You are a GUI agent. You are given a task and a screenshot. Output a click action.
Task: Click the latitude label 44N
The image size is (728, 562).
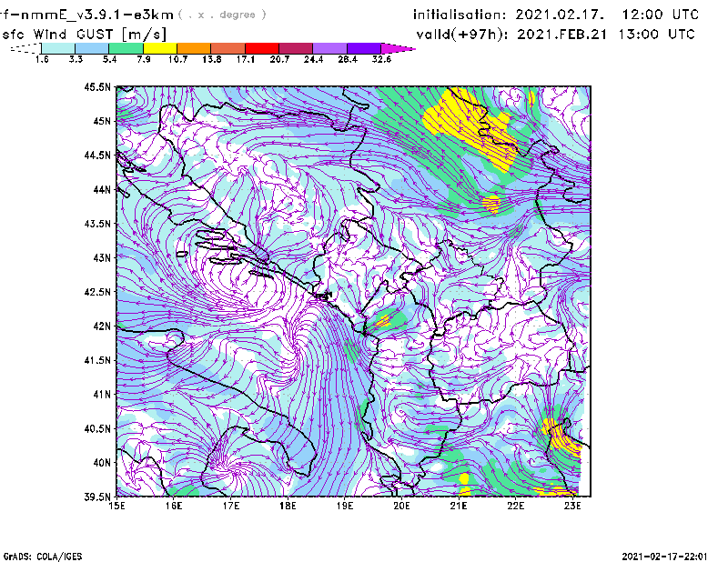tap(102, 189)
